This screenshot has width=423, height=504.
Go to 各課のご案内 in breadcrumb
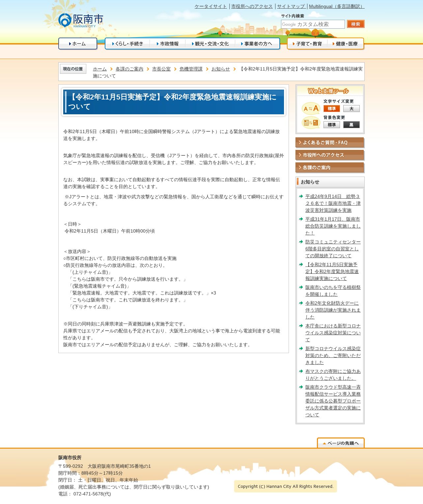pos(129,69)
